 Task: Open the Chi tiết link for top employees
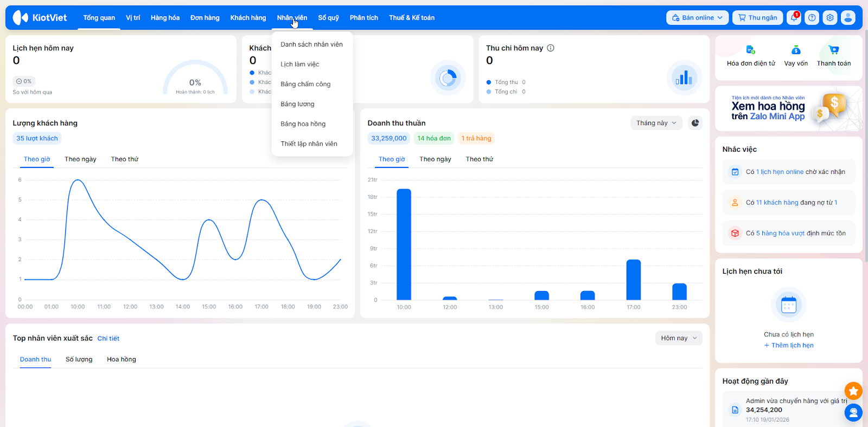(108, 339)
